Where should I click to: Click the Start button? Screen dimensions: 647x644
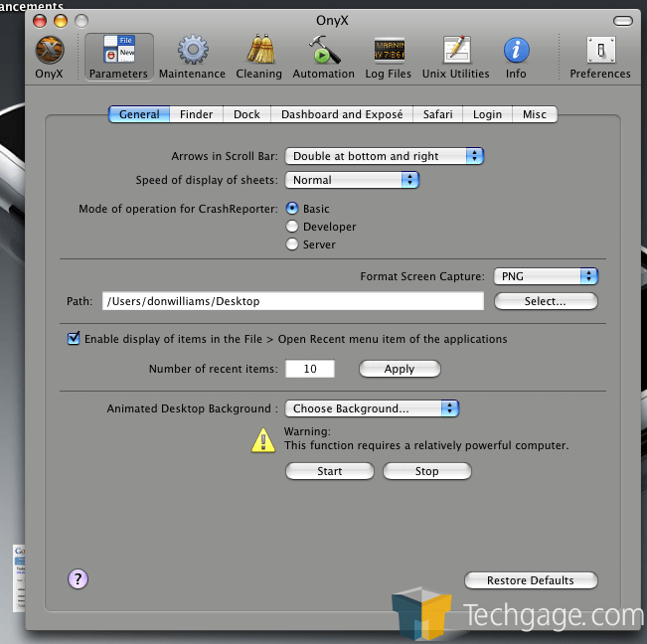(x=330, y=471)
